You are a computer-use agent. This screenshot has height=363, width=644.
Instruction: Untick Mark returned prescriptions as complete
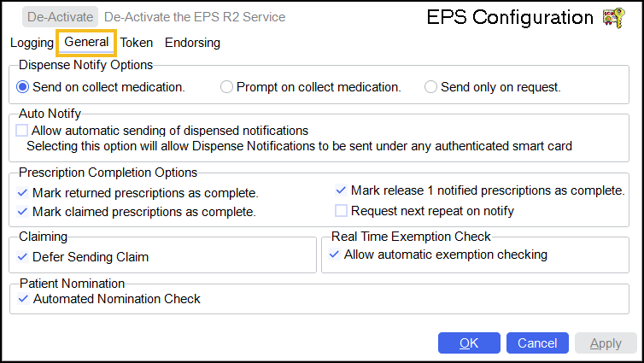click(23, 193)
